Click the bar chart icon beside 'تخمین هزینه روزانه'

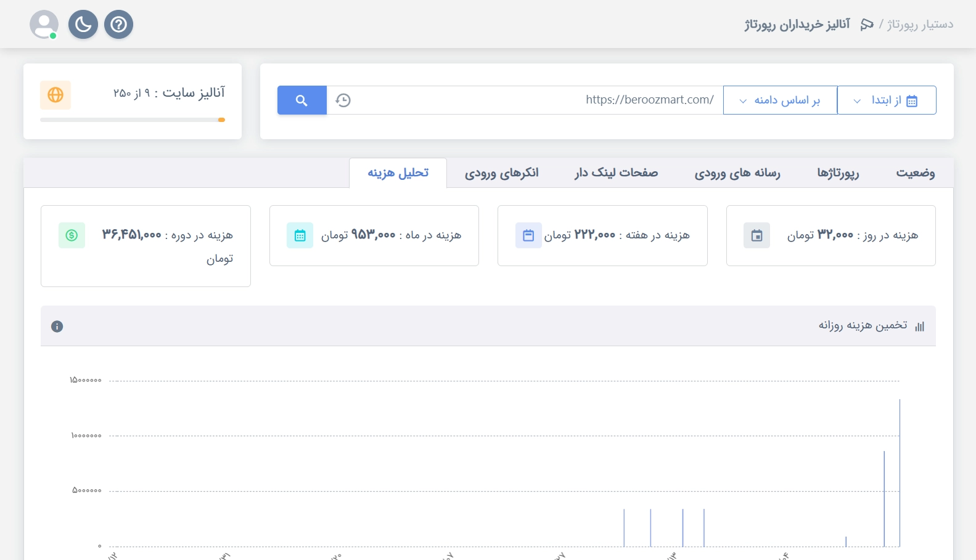(x=919, y=327)
